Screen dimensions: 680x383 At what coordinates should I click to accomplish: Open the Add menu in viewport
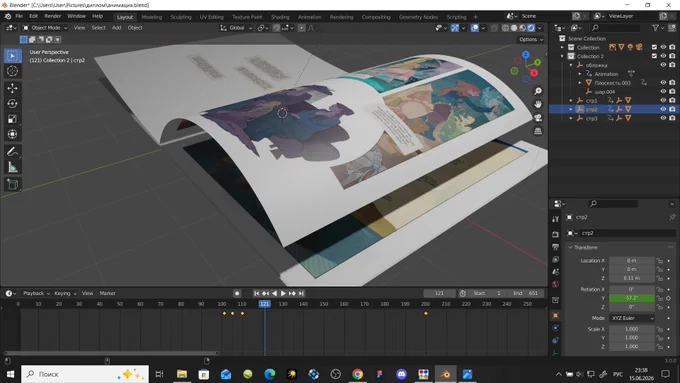pos(117,28)
